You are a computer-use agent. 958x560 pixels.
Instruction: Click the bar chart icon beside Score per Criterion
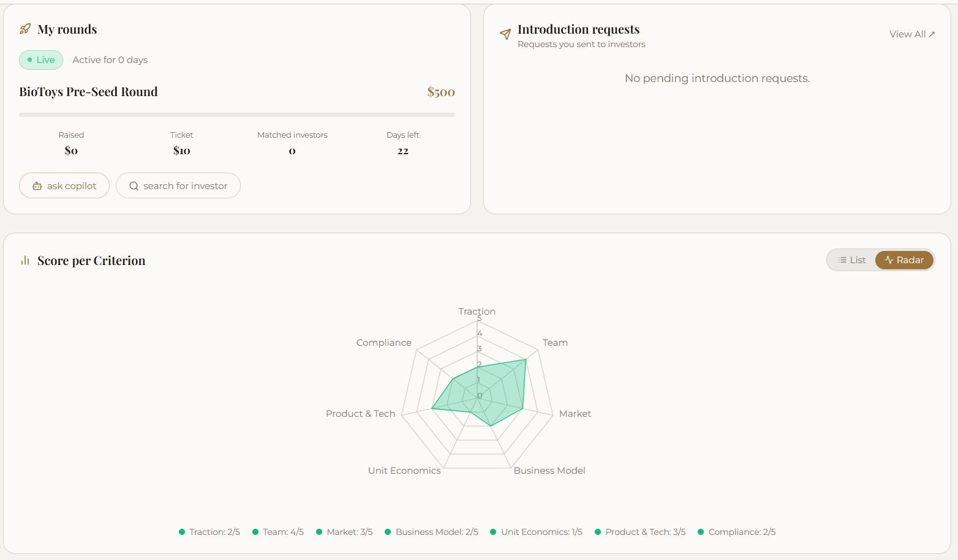pos(25,261)
